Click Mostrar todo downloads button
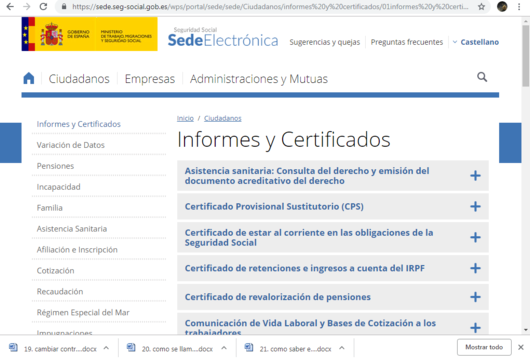This screenshot has width=530, height=360. tap(484, 347)
